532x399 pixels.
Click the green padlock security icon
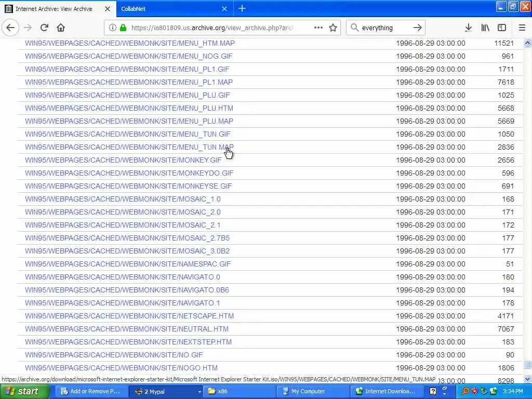point(123,28)
